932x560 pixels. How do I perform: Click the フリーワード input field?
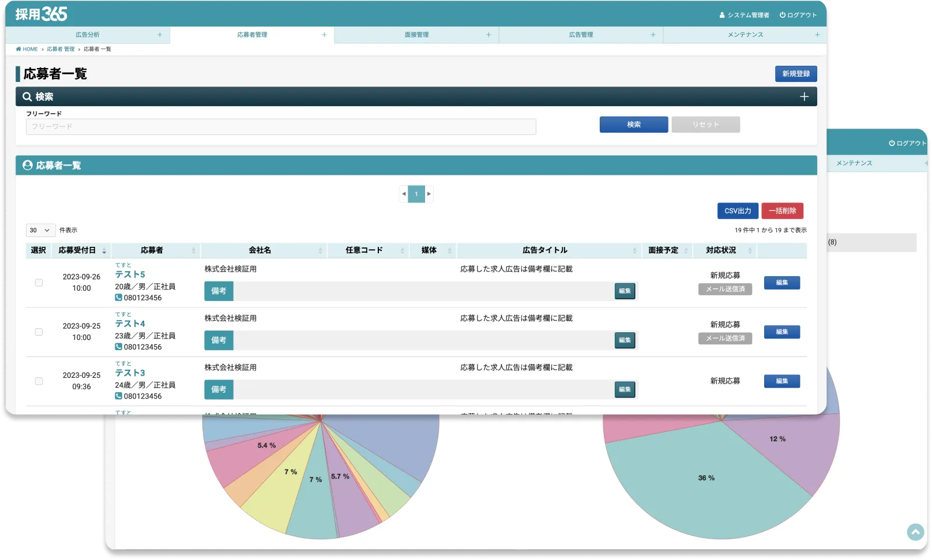coord(281,127)
